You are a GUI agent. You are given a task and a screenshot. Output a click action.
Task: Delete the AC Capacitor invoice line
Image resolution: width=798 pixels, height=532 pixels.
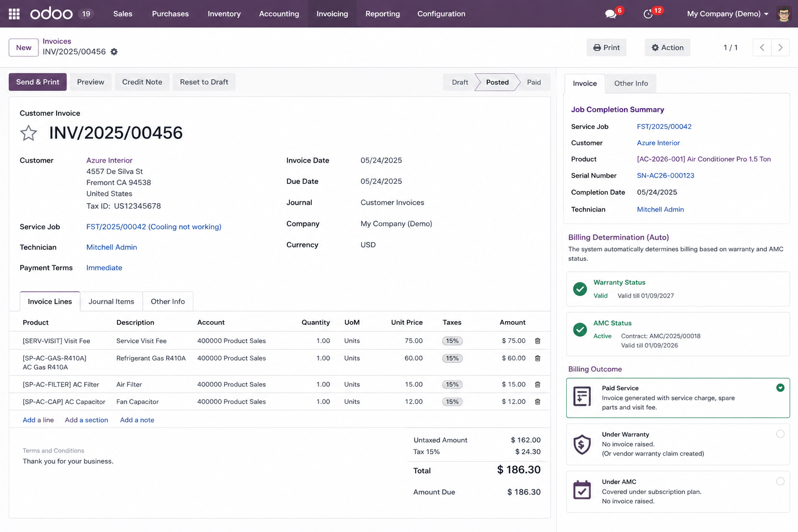pyautogui.click(x=538, y=402)
